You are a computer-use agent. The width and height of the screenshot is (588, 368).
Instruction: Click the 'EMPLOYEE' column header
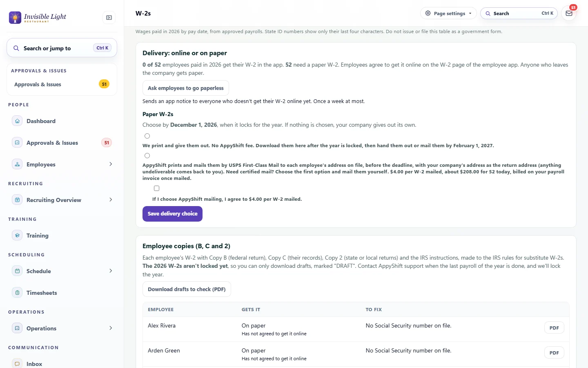click(x=160, y=310)
